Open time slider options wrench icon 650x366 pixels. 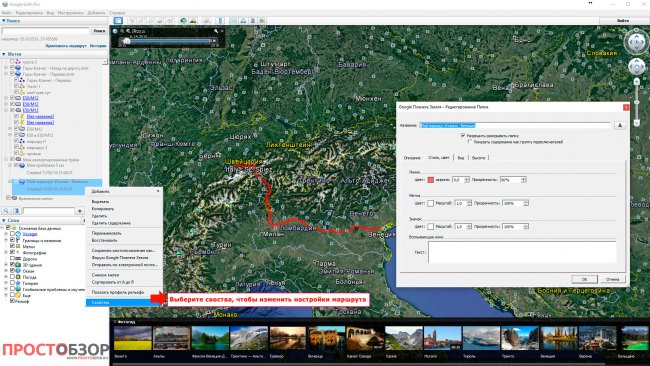[216, 31]
